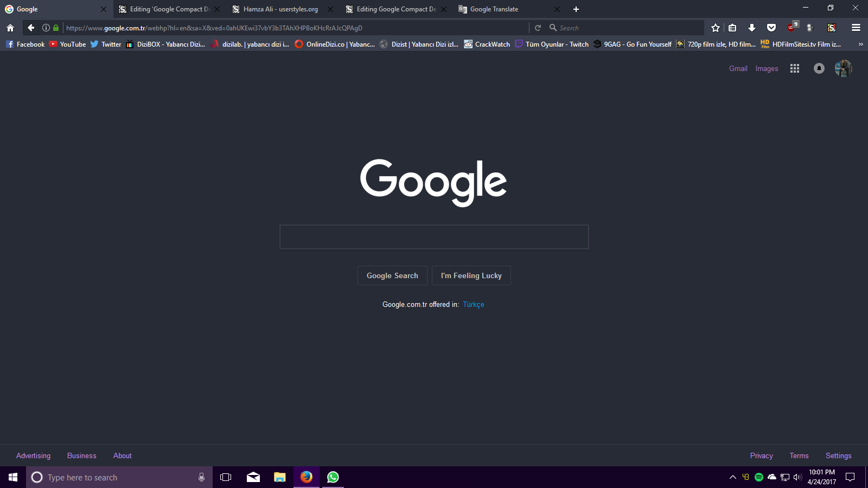The width and height of the screenshot is (868, 488).
Task: Bookmark this page with star icon
Action: click(x=716, y=28)
